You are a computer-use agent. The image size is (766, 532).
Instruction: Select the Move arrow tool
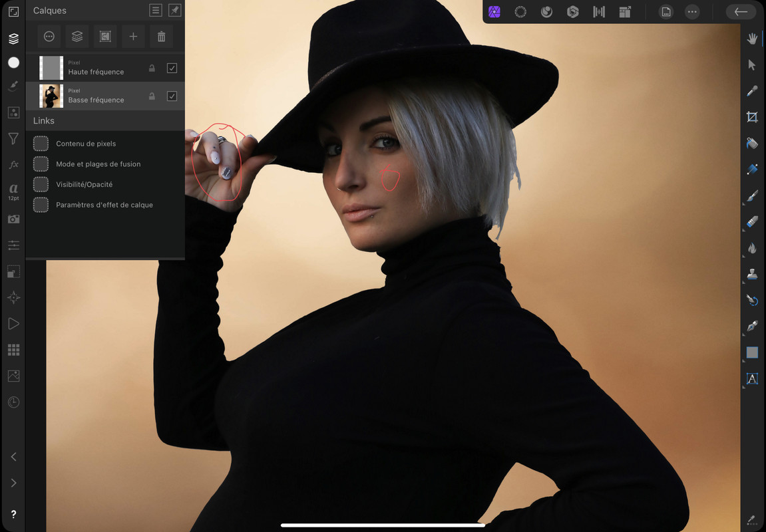pyautogui.click(x=752, y=65)
